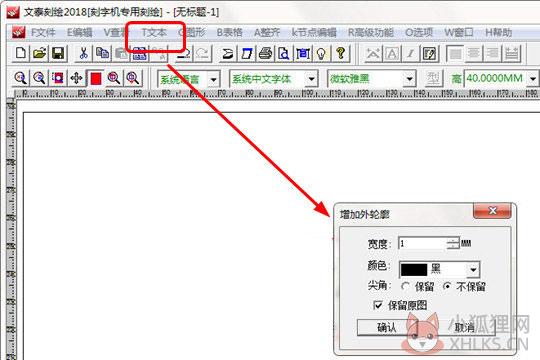Viewport: 540px width, 360px height.
Task: Open the 系统中文字体 dropdown
Action: tap(311, 79)
